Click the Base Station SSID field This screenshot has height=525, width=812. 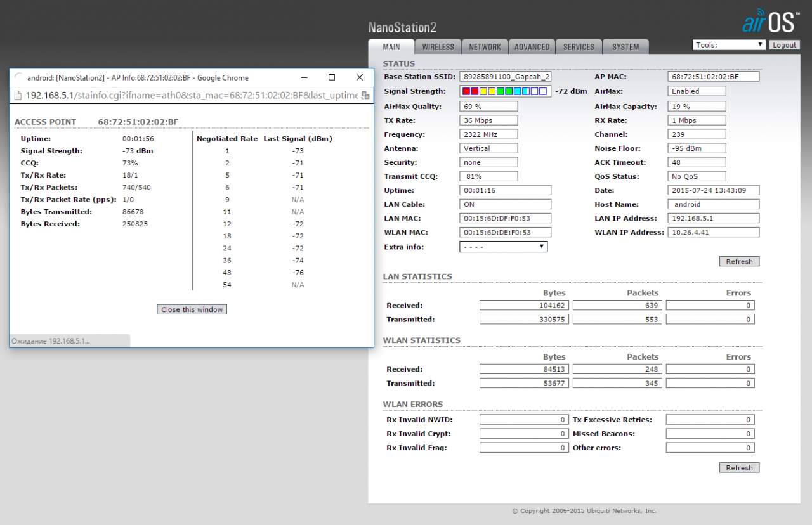[x=505, y=77]
